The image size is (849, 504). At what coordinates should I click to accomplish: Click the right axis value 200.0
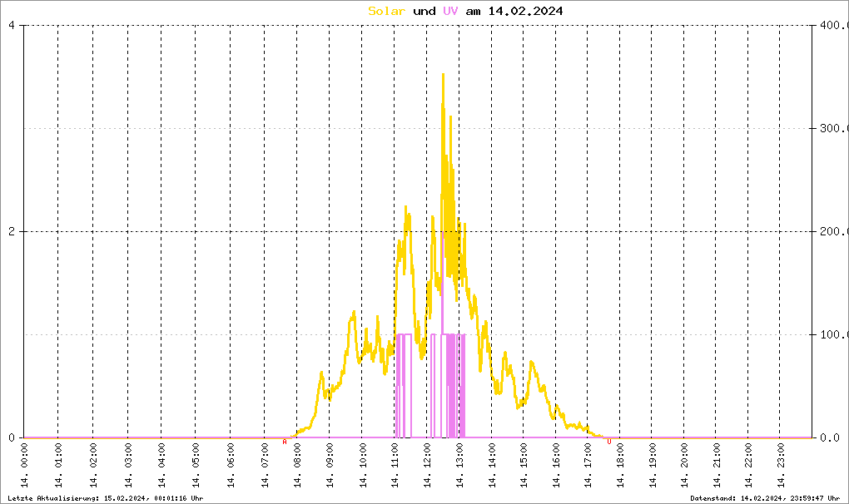(x=832, y=231)
